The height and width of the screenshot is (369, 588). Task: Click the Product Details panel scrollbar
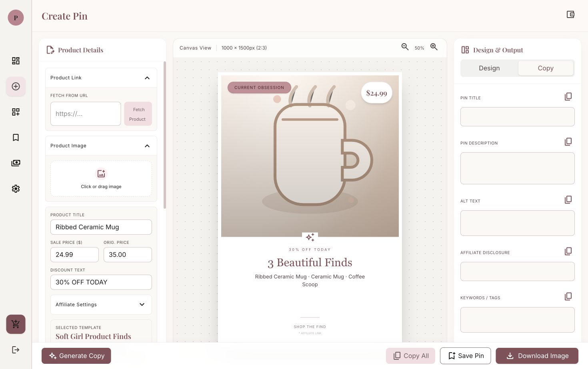165,135
